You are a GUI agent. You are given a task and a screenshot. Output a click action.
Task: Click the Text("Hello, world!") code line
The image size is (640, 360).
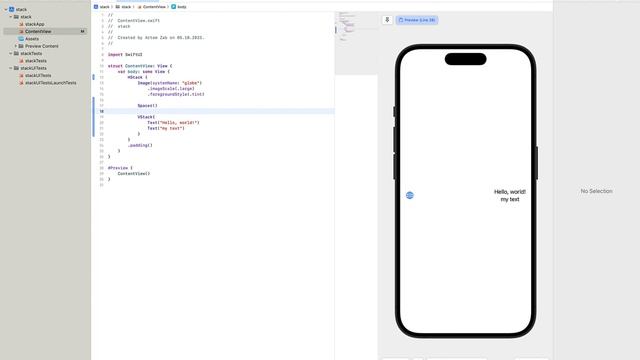click(x=173, y=122)
